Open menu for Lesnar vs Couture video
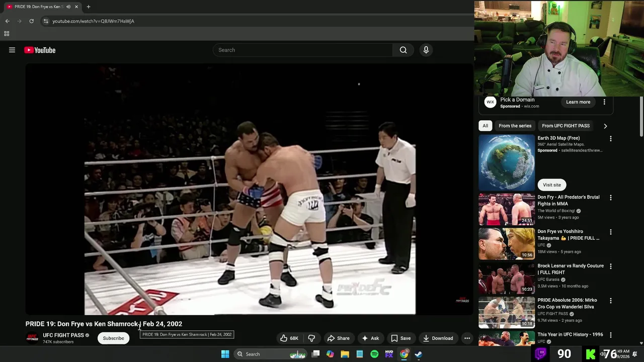This screenshot has height=362, width=644. pos(610,266)
